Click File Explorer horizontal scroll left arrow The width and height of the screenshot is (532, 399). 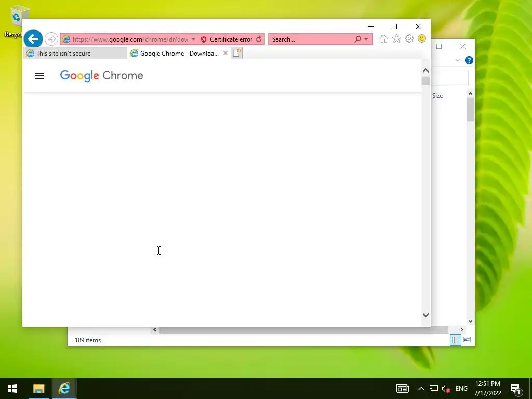pos(155,329)
